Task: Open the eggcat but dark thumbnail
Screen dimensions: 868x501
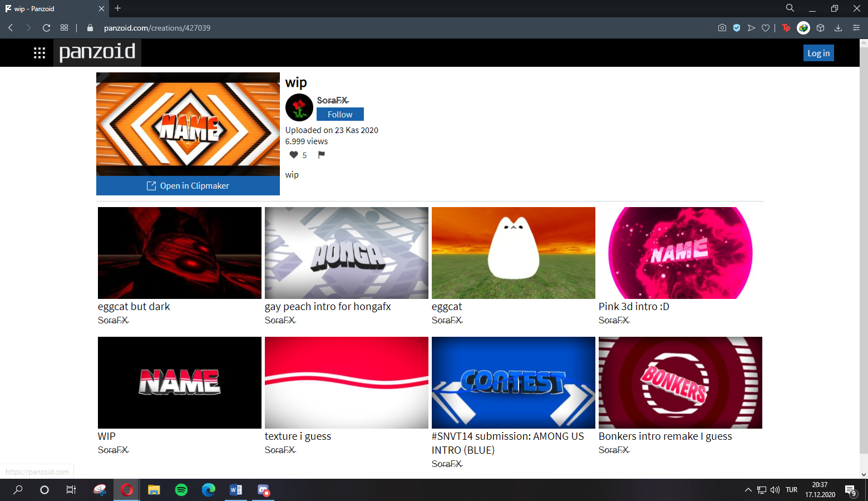Action: pos(180,253)
